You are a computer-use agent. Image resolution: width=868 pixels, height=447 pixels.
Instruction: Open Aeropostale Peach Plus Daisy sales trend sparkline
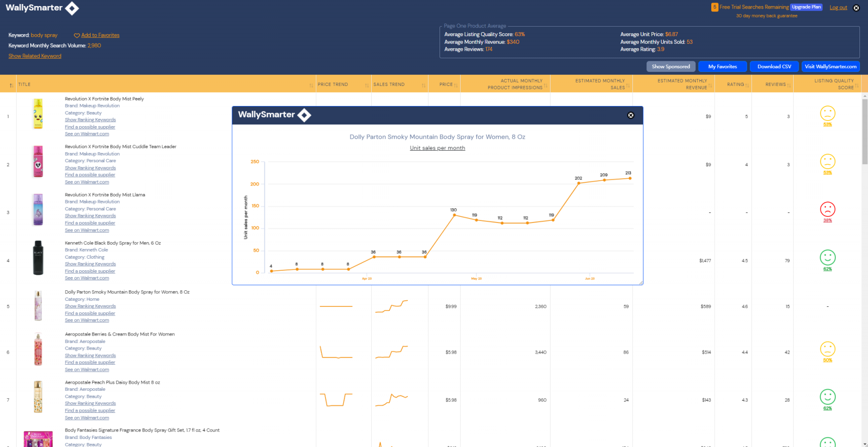point(391,400)
